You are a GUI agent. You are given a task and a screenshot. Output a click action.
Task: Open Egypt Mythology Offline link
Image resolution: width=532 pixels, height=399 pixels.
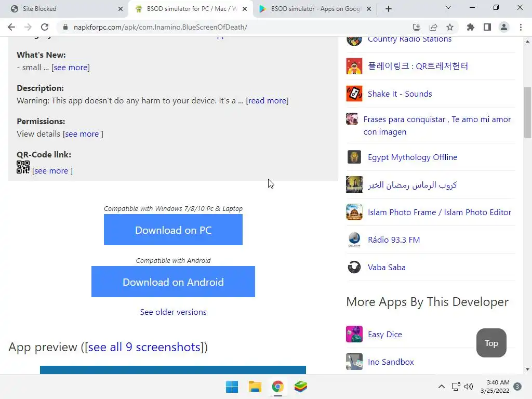point(413,157)
